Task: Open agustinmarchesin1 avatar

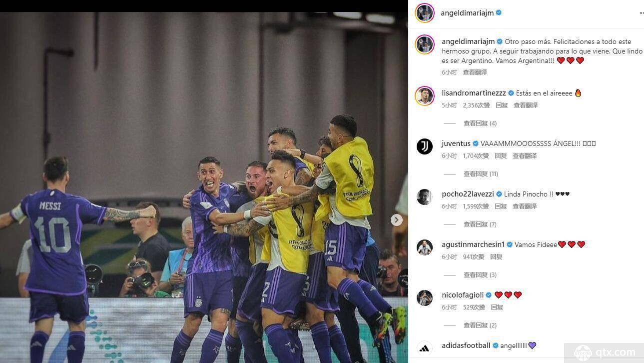Action: (x=425, y=247)
